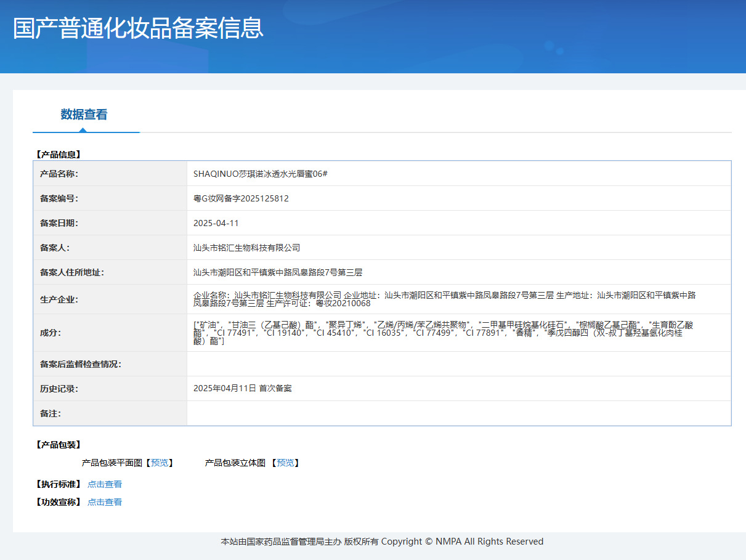This screenshot has width=746, height=560.
Task: Click the empty 备案后监督检查情况 value cell
Action: coord(458,364)
